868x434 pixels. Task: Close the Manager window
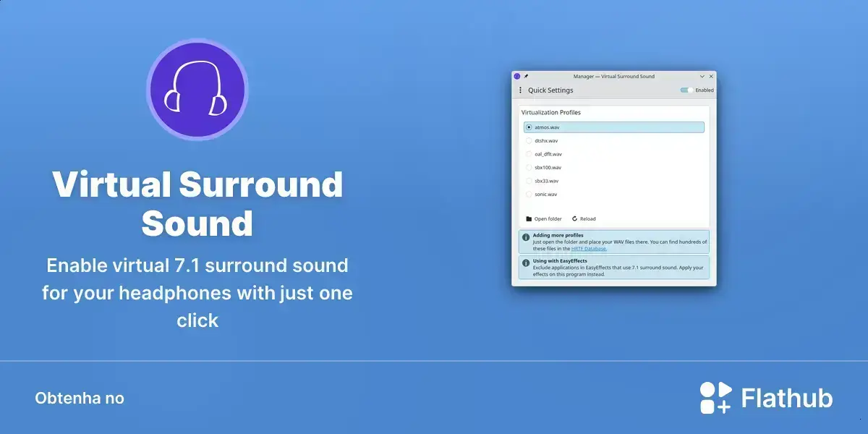click(711, 76)
